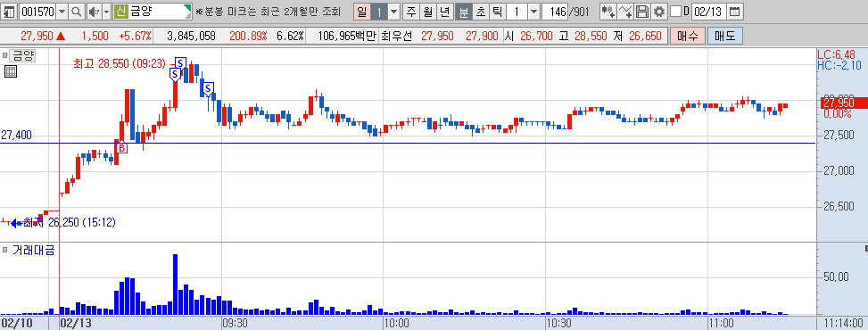Viewport: 868px width, 330px height.
Task: Click the high price 28,550 in quote bar
Action: pyautogui.click(x=591, y=36)
